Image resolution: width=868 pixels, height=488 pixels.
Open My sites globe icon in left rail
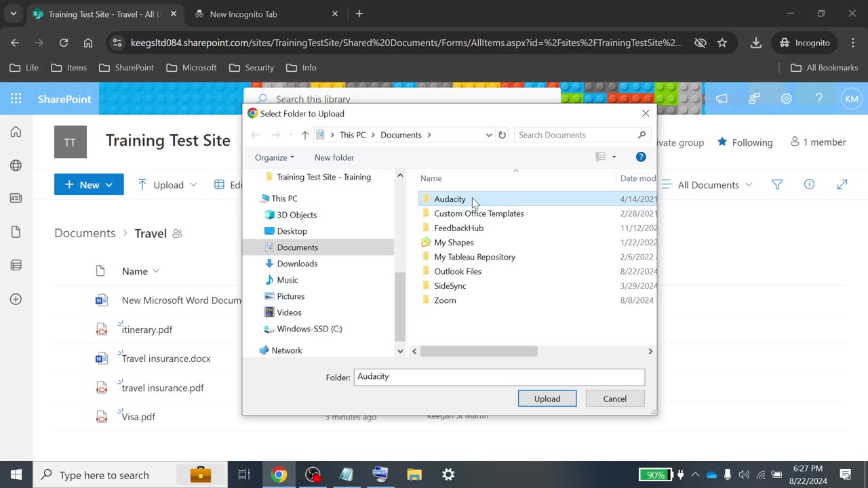16,165
